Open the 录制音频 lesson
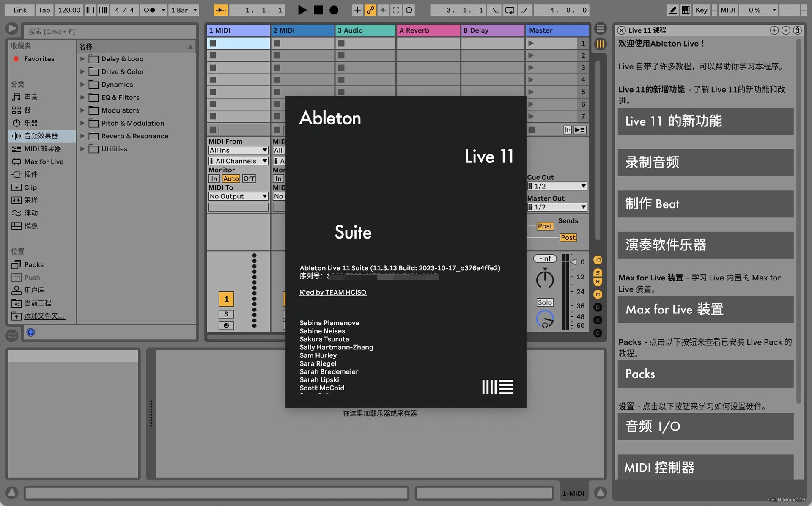The height and width of the screenshot is (506, 812). click(705, 162)
